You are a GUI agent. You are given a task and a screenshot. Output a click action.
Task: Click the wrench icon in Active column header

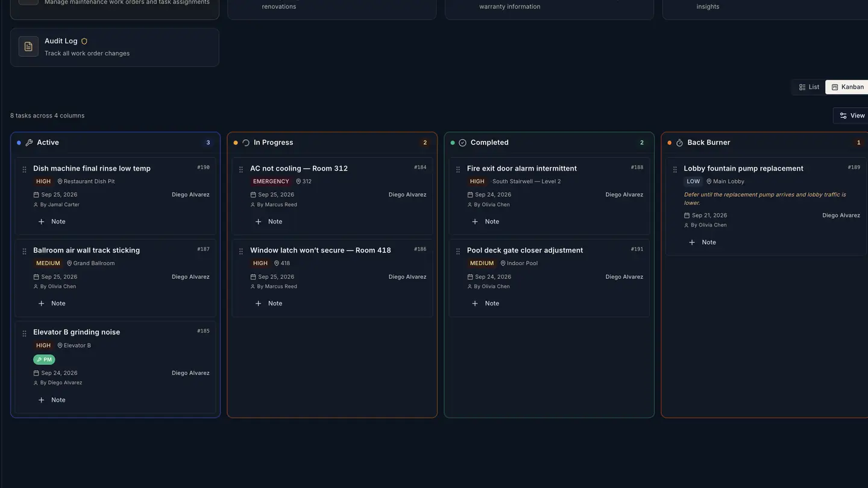point(29,143)
